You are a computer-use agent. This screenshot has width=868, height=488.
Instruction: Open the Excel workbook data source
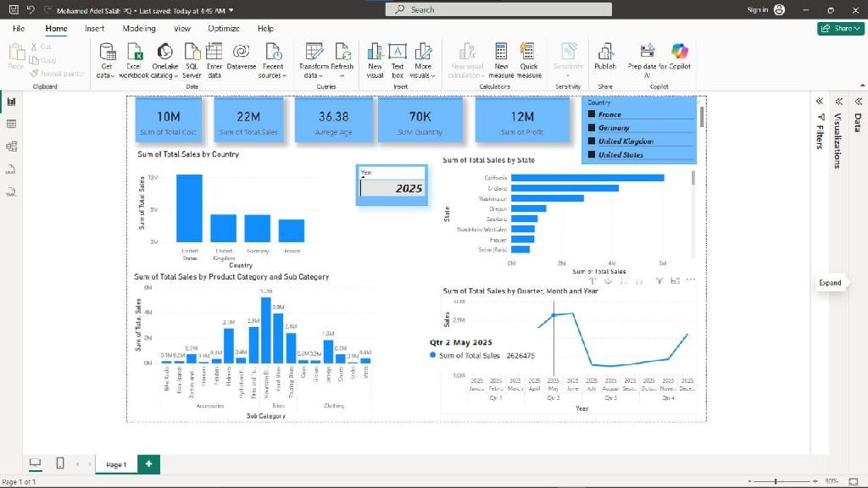(133, 58)
